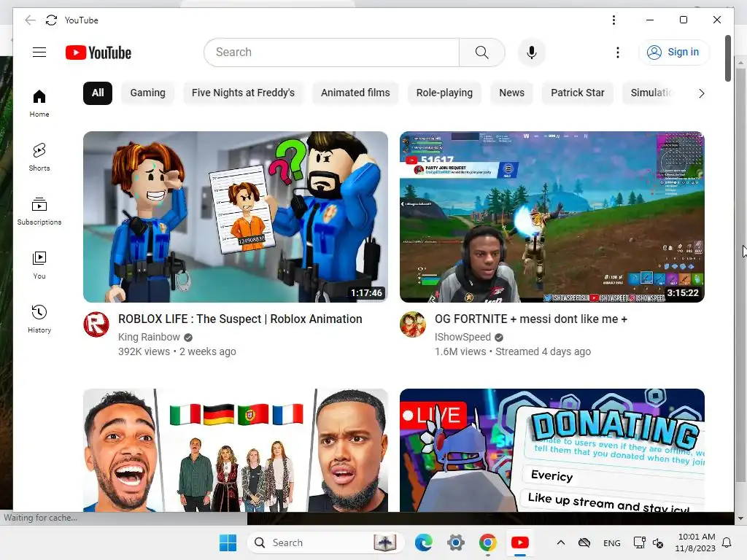Select the Role-playing chip
747x560 pixels.
444,93
